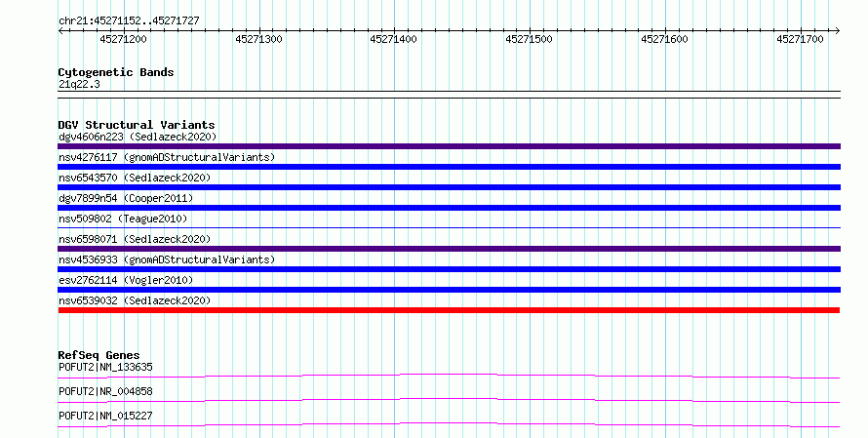Click blue bar under nsv6543570
Image resolution: width=868 pixels, height=438 pixels.
[449, 187]
